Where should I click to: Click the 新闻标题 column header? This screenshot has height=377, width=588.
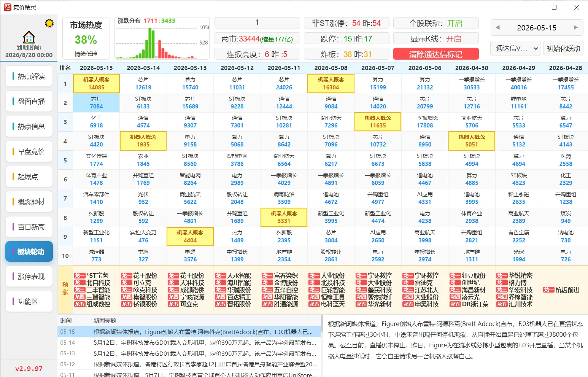(x=105, y=320)
